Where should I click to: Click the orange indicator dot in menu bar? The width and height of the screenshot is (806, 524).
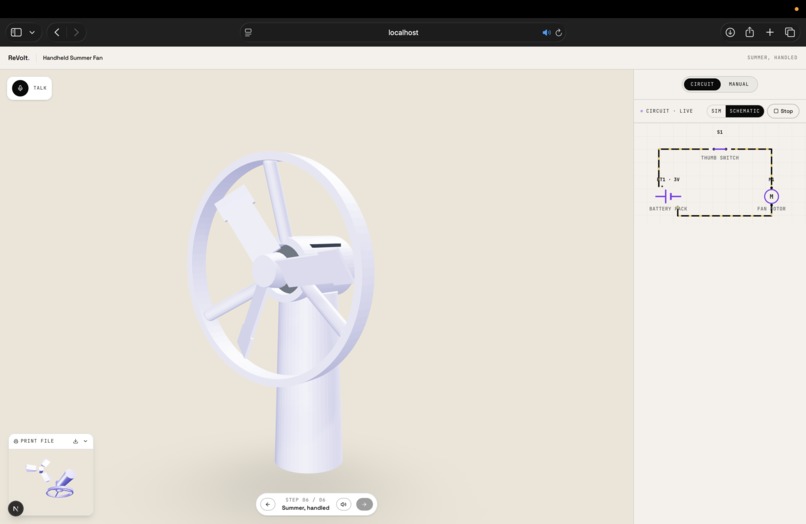796,9
